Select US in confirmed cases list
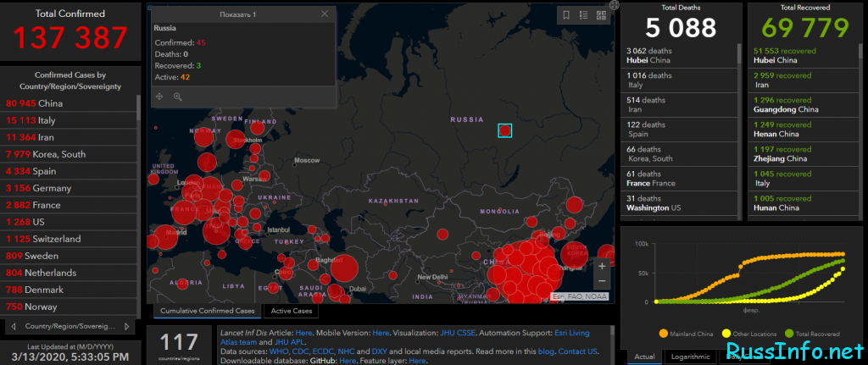The height and width of the screenshot is (365, 868). [69, 222]
